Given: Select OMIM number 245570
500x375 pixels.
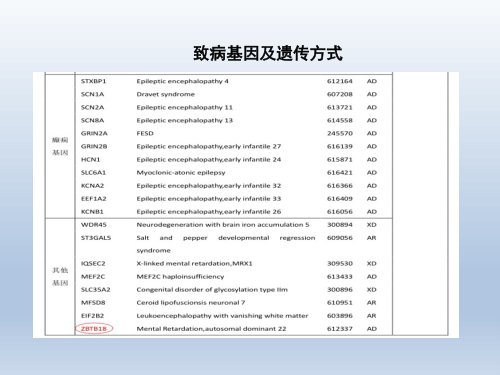Looking at the screenshot, I should [339, 133].
